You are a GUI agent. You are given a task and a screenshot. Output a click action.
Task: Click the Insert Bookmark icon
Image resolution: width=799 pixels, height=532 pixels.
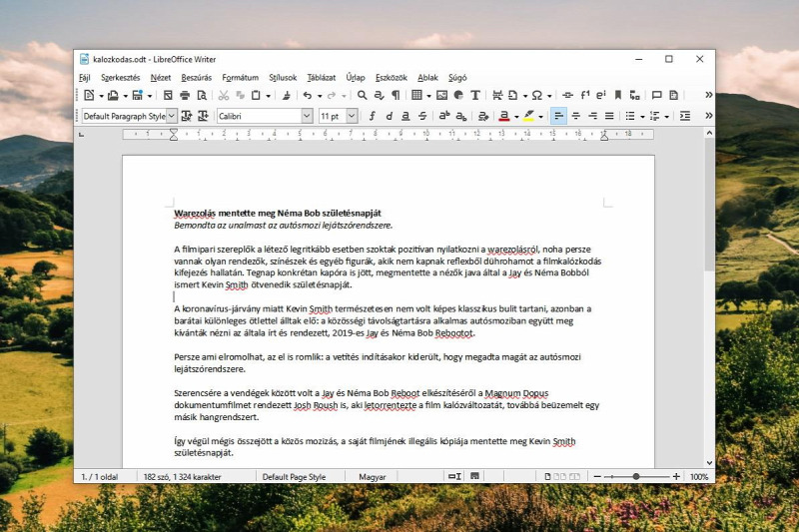(x=617, y=95)
